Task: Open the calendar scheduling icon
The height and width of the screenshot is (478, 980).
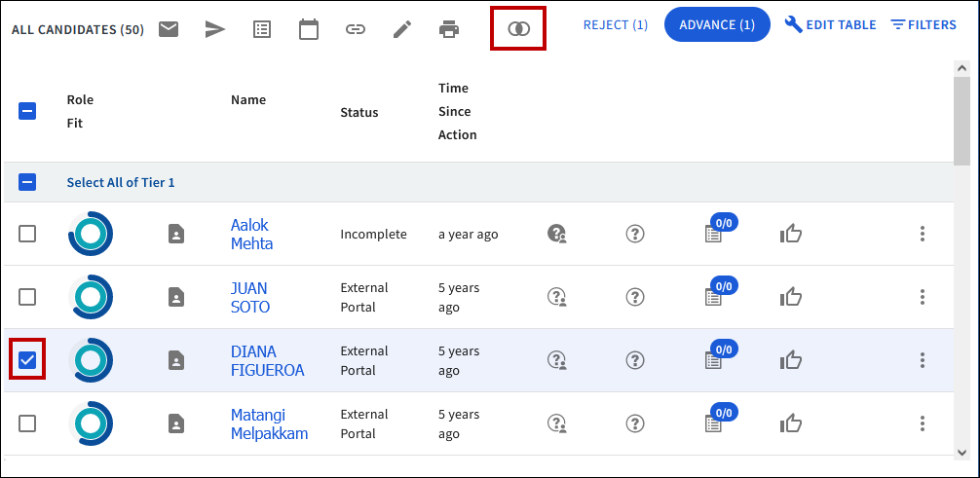Action: pos(309,29)
